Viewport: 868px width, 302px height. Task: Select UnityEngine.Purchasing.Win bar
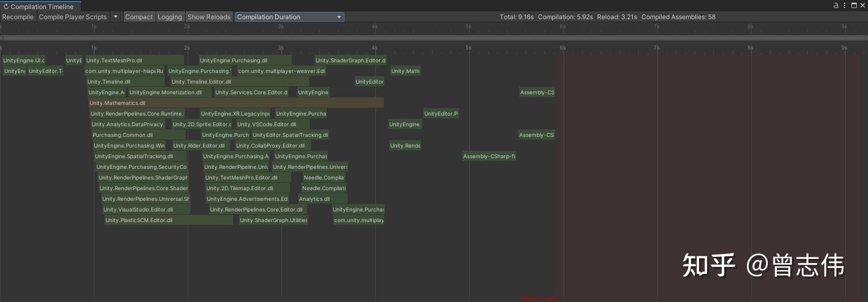point(130,145)
